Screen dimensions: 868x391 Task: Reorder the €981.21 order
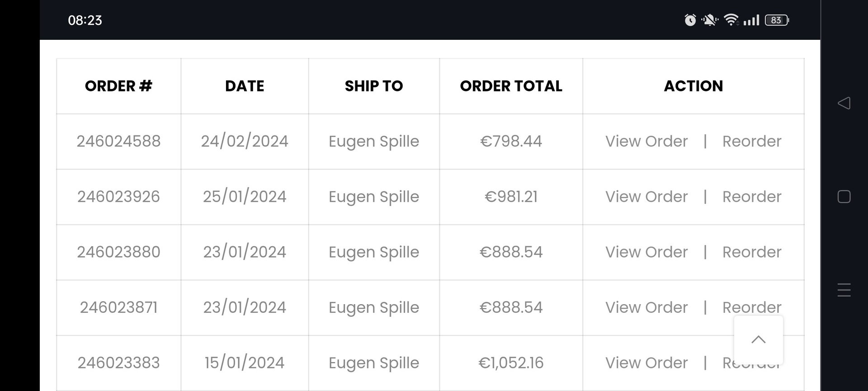[751, 196]
